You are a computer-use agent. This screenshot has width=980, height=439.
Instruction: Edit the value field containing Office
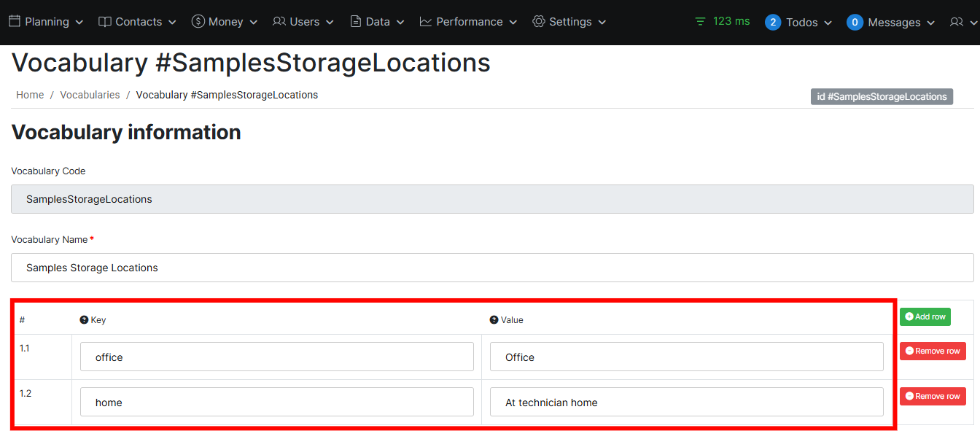click(x=686, y=357)
